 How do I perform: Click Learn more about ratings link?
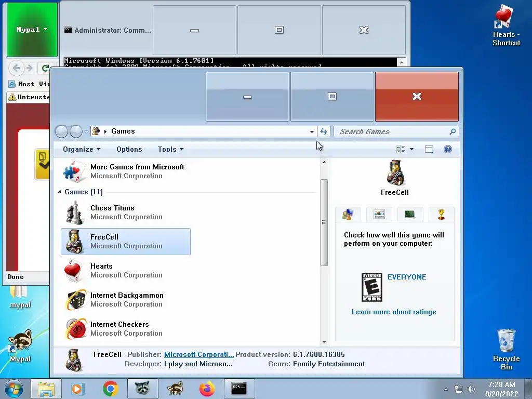tap(394, 312)
